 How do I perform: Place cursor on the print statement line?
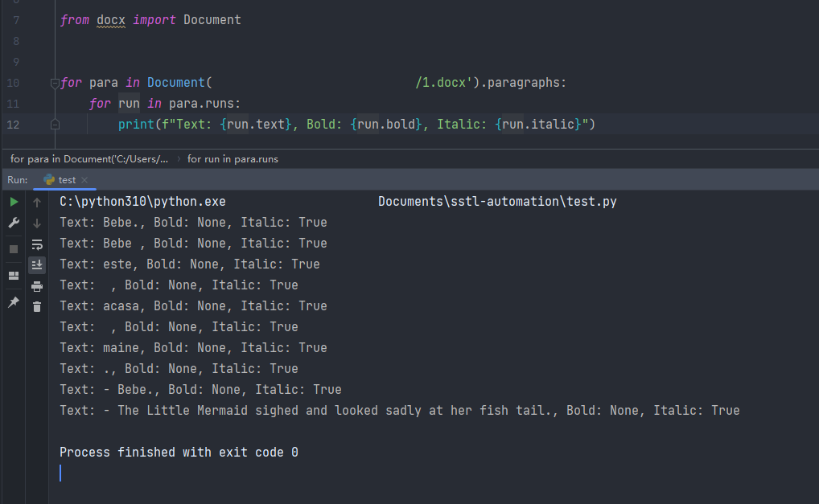(x=356, y=124)
